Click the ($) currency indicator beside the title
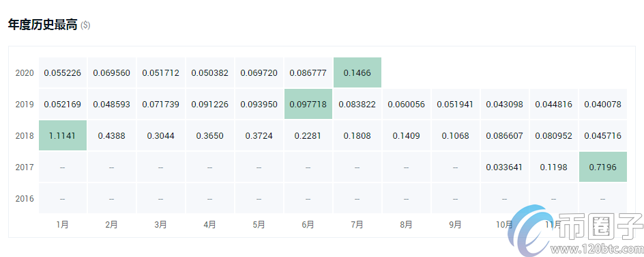The image size is (644, 257). click(85, 25)
